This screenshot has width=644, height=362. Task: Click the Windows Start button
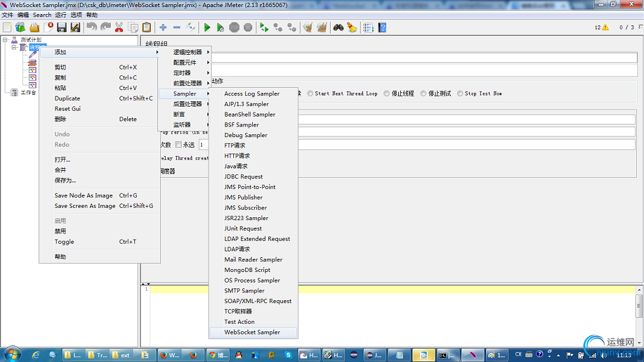point(12,354)
